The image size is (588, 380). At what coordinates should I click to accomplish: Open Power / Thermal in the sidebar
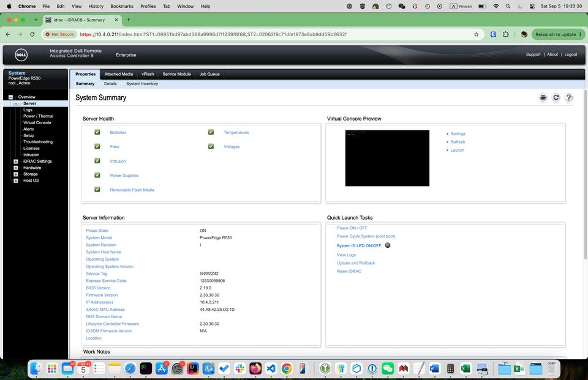coord(38,116)
